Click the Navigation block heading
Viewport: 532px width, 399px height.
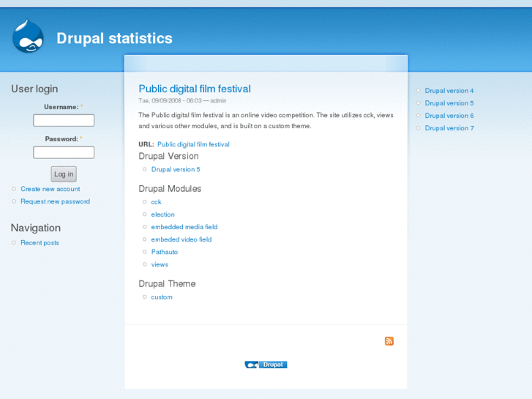(x=36, y=228)
